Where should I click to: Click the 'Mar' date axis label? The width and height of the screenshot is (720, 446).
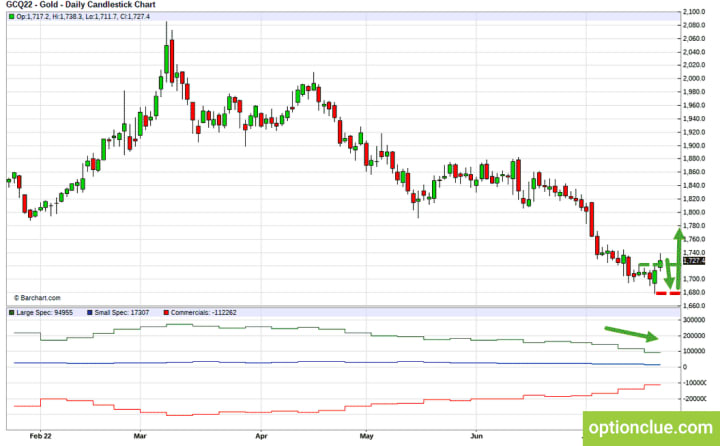(140, 436)
